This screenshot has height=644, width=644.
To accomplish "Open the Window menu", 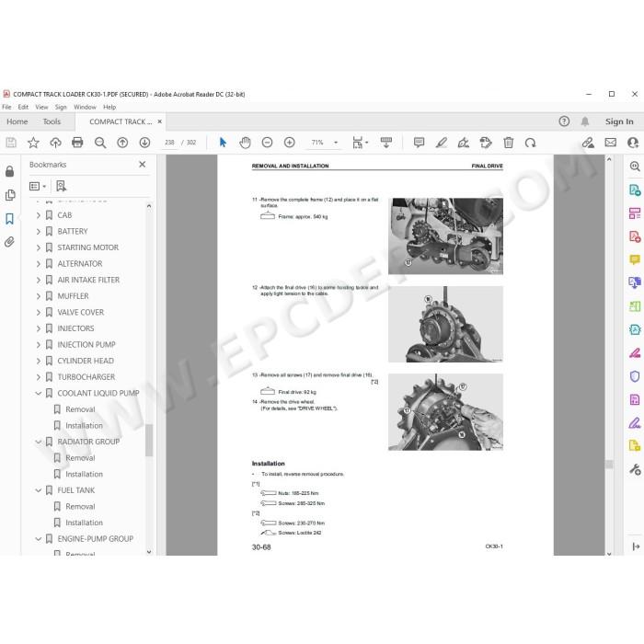I will click(85, 108).
